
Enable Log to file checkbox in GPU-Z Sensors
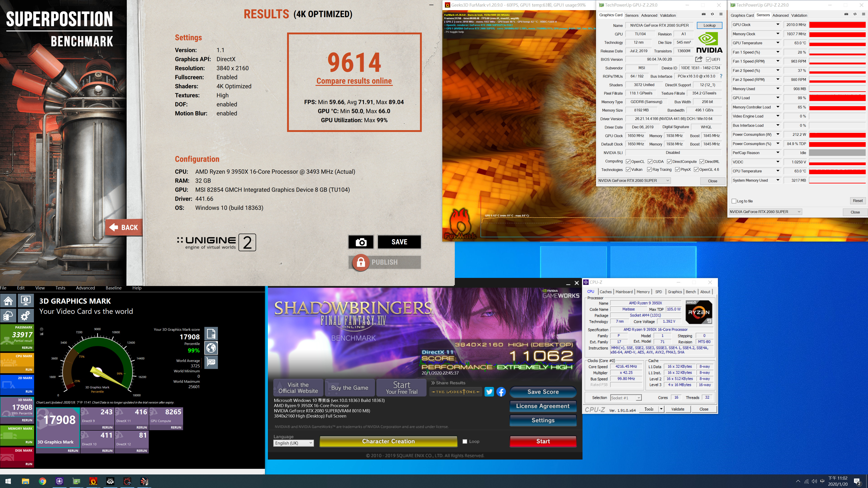point(734,201)
